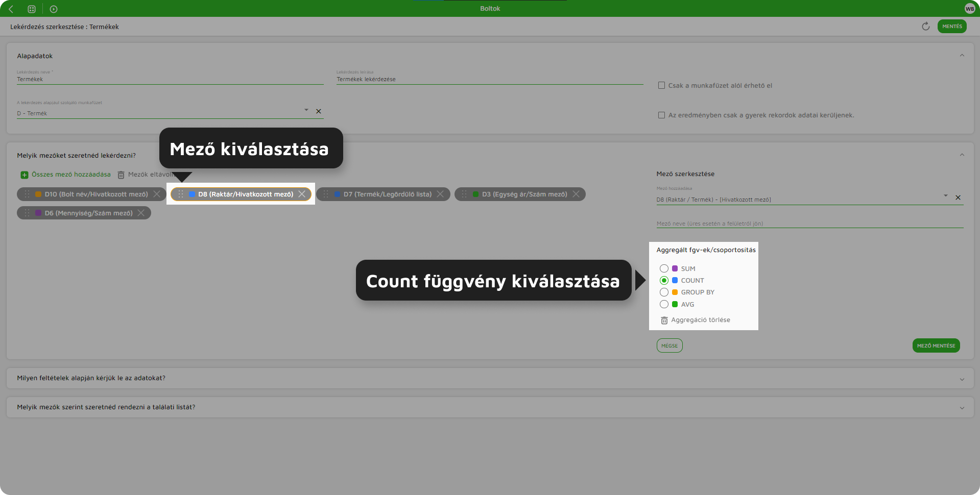
Task: Click 'Mező szerkesztése' heading
Action: (685, 174)
